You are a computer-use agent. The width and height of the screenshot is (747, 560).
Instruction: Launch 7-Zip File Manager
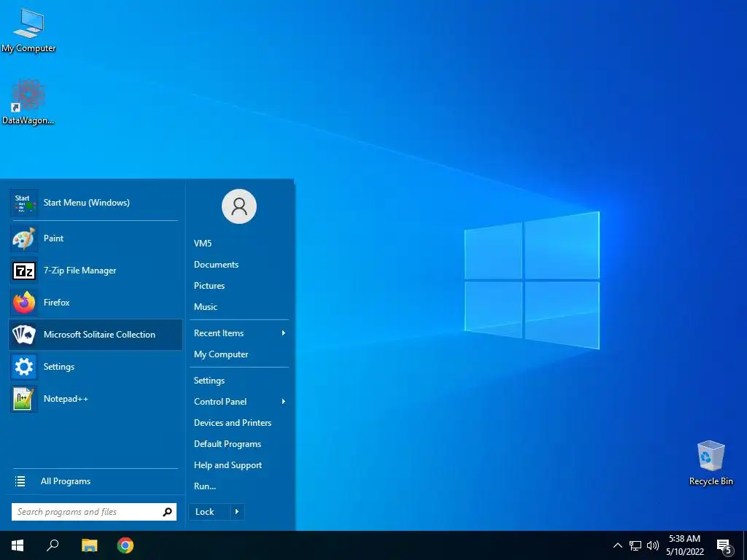pos(96,270)
